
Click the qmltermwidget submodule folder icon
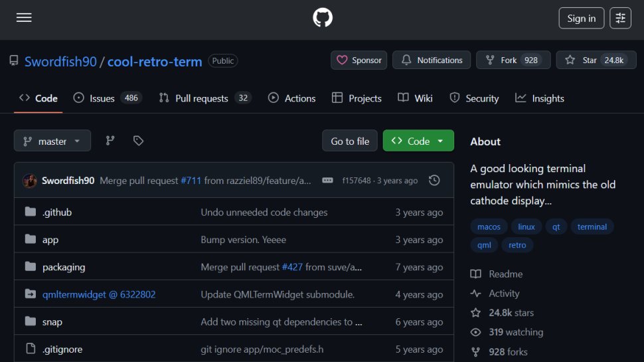click(x=31, y=294)
